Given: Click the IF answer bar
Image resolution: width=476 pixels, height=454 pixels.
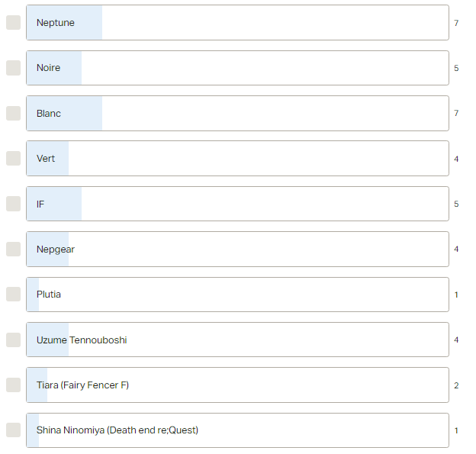Looking at the screenshot, I should 237,204.
